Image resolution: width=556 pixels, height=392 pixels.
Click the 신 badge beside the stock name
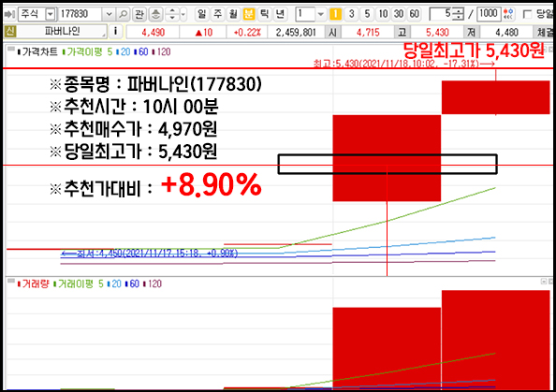[9, 32]
